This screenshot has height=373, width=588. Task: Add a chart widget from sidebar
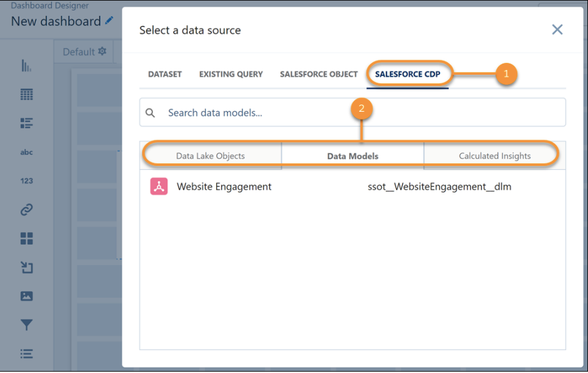click(x=26, y=65)
